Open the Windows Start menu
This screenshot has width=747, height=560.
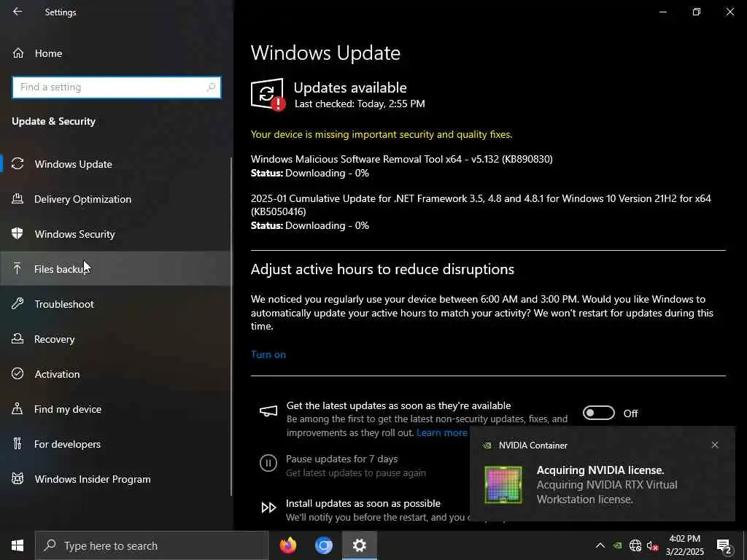click(x=18, y=545)
